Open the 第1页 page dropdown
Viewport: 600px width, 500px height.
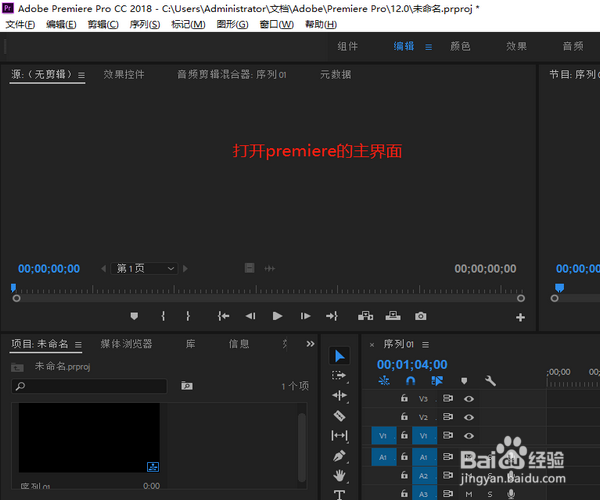[x=144, y=269]
